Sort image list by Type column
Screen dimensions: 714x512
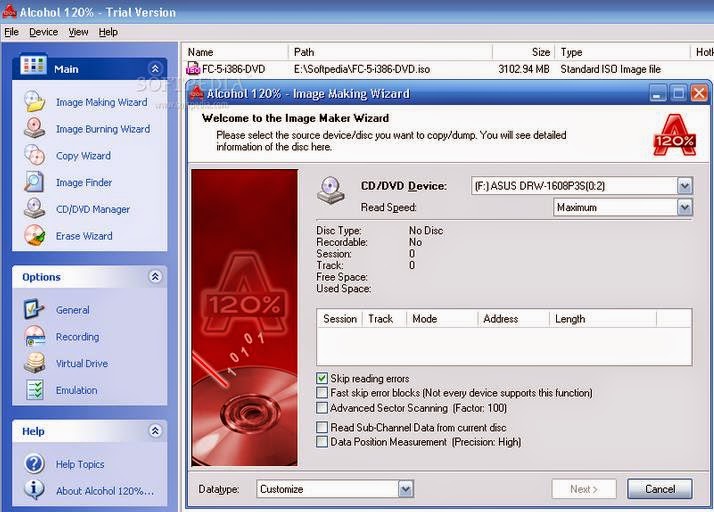click(x=622, y=52)
